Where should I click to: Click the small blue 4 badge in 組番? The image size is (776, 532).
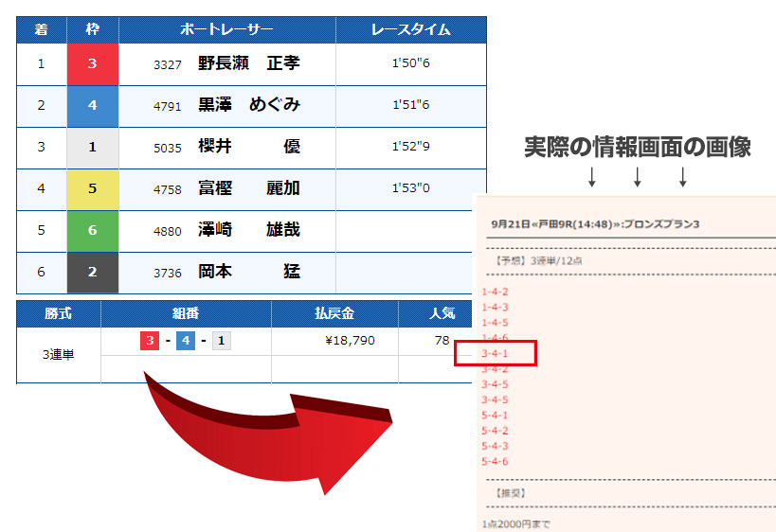click(x=186, y=341)
